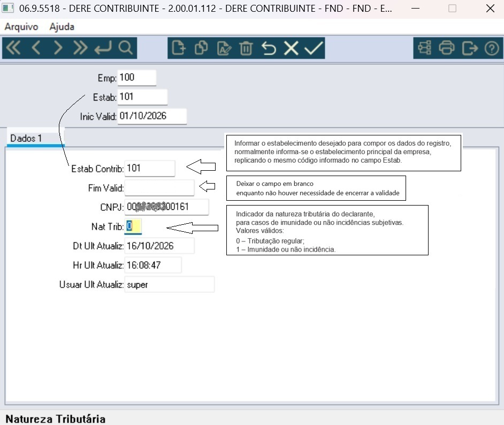Click the Hr Ult Atualiz field
The image size is (504, 425).
153,265
